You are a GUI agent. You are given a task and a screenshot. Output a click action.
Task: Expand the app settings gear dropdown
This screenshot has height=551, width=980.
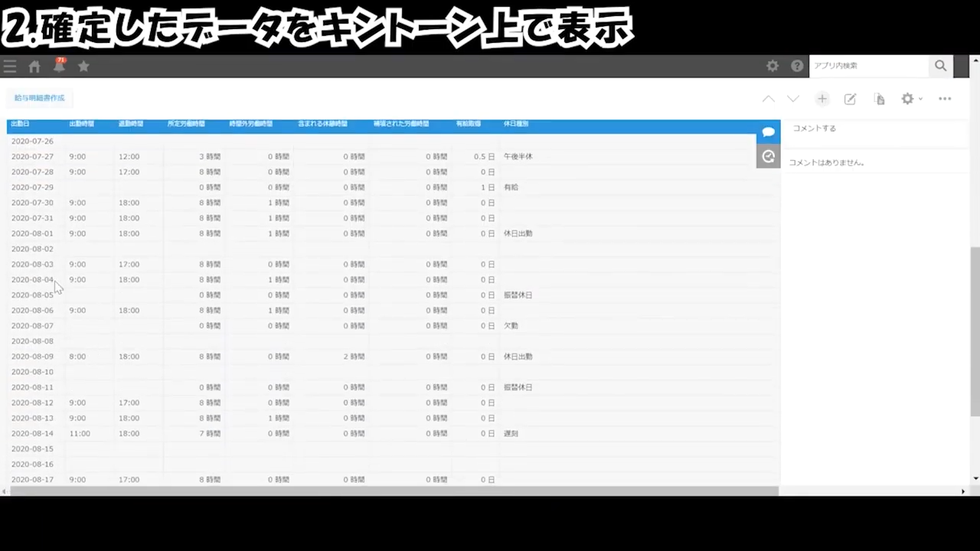(911, 99)
